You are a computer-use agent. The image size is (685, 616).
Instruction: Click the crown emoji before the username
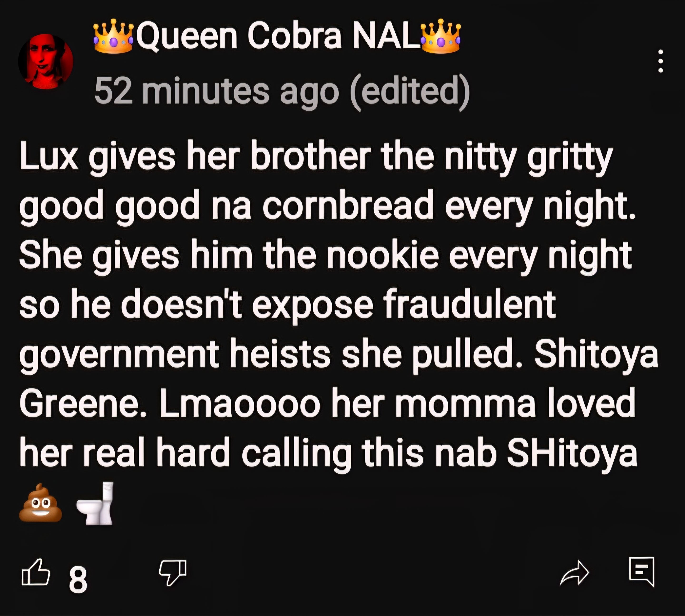[x=114, y=37]
